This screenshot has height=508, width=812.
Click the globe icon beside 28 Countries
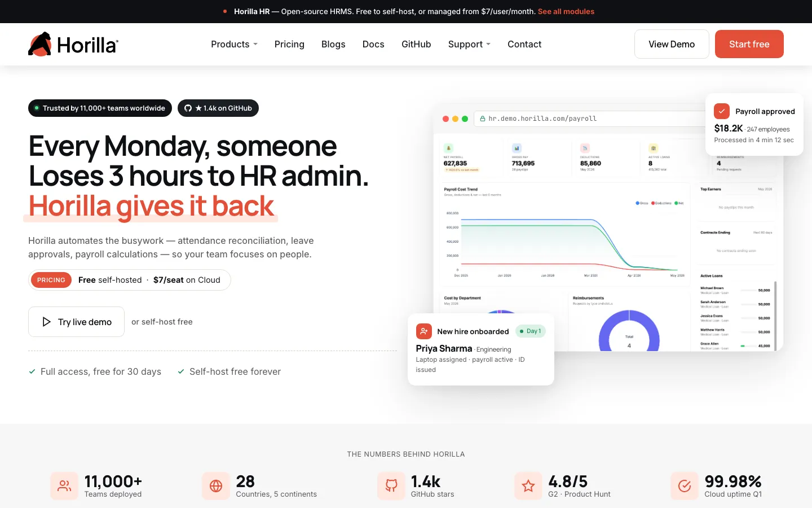(216, 486)
